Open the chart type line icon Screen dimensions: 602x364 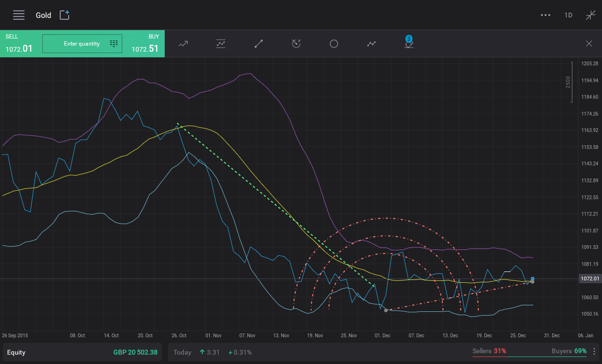coord(183,44)
